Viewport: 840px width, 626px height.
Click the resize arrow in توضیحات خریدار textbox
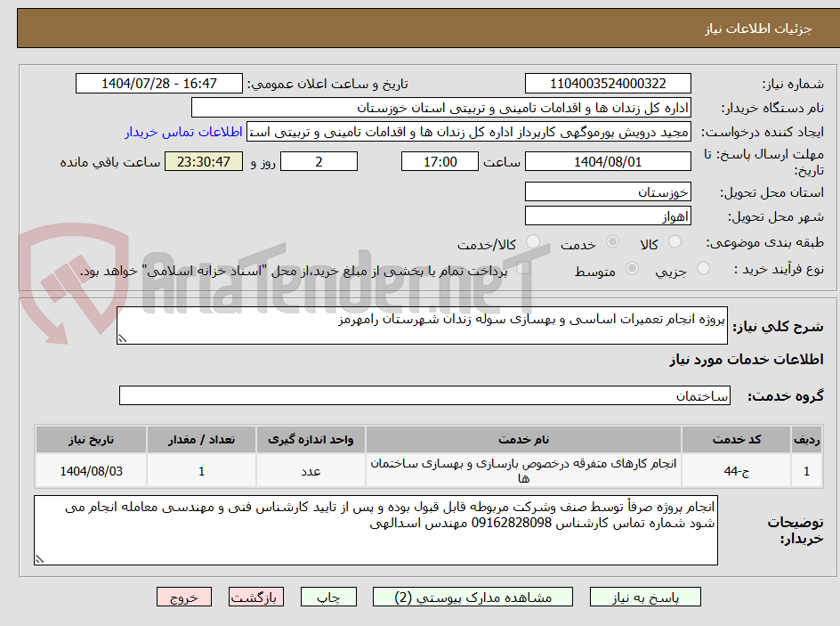click(x=39, y=560)
